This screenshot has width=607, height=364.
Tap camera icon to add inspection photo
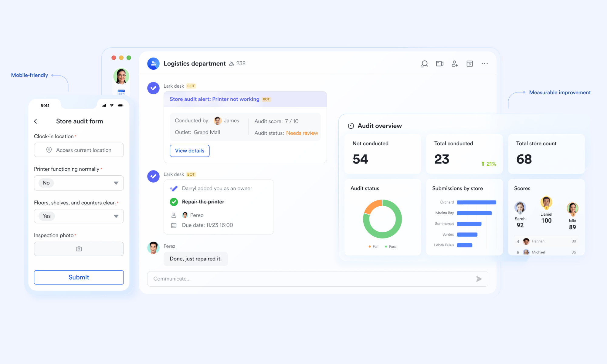click(79, 249)
